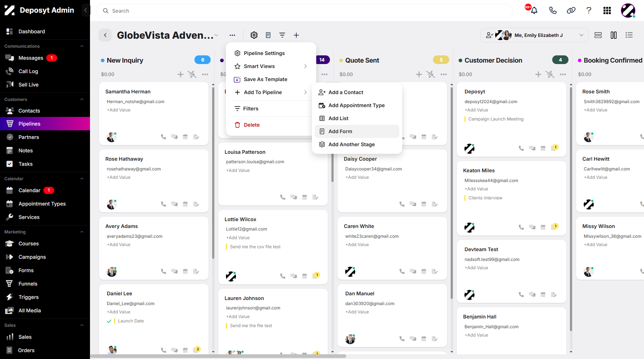This screenshot has height=359, width=644.
Task: Open Messages in sidebar
Action: pos(45,58)
